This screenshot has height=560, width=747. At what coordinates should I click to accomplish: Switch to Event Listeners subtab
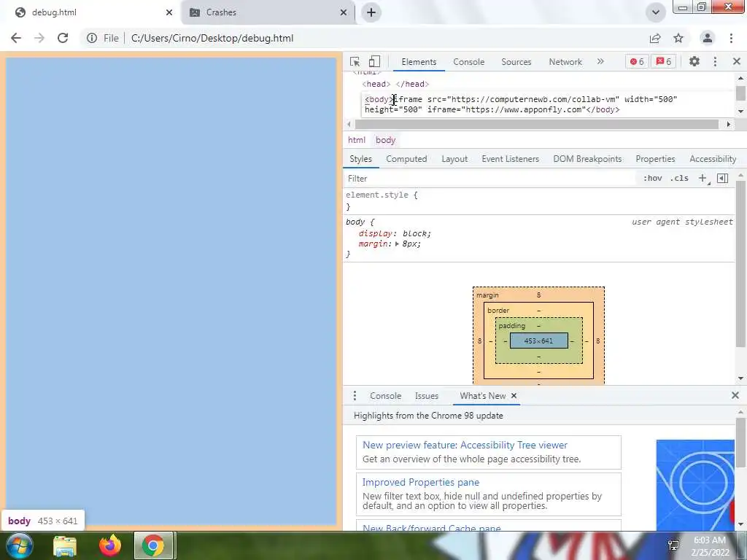[510, 159]
